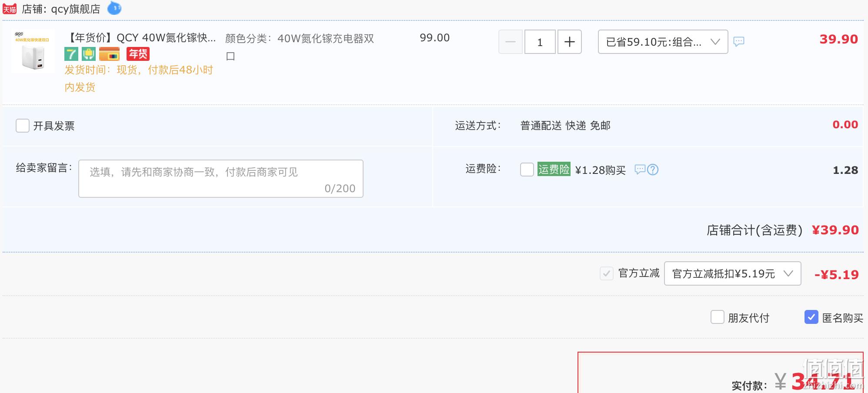
Task: Click the 0/200 character counter
Action: (340, 188)
